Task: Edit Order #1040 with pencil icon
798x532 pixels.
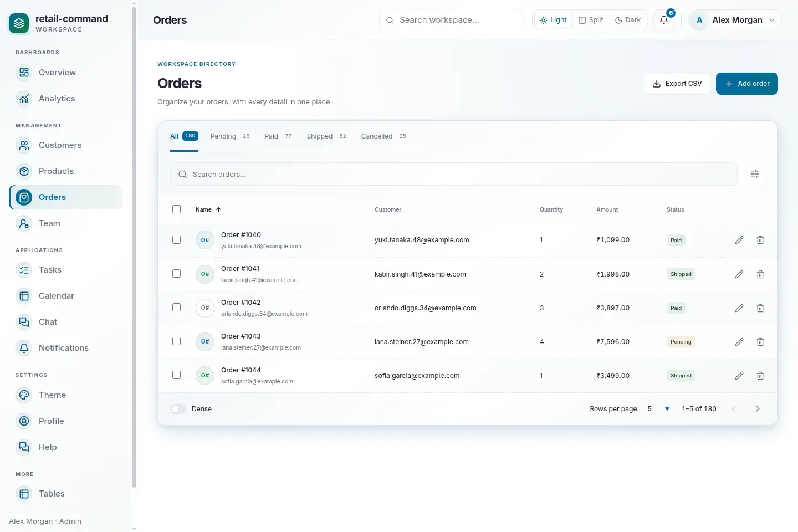Action: coord(739,240)
